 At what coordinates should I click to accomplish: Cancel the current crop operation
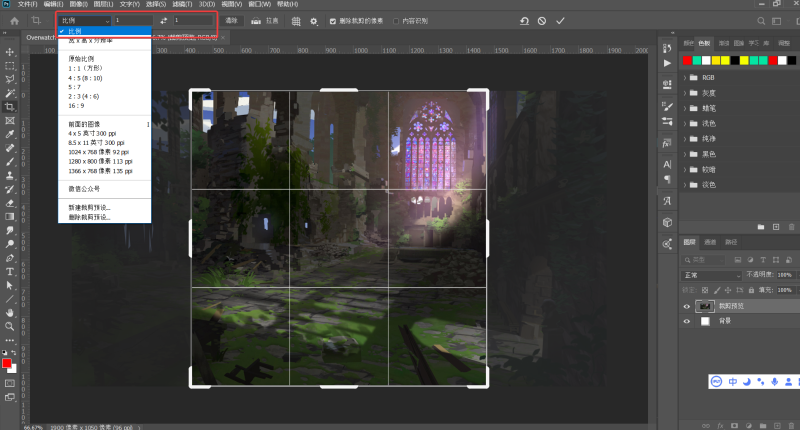pos(542,21)
